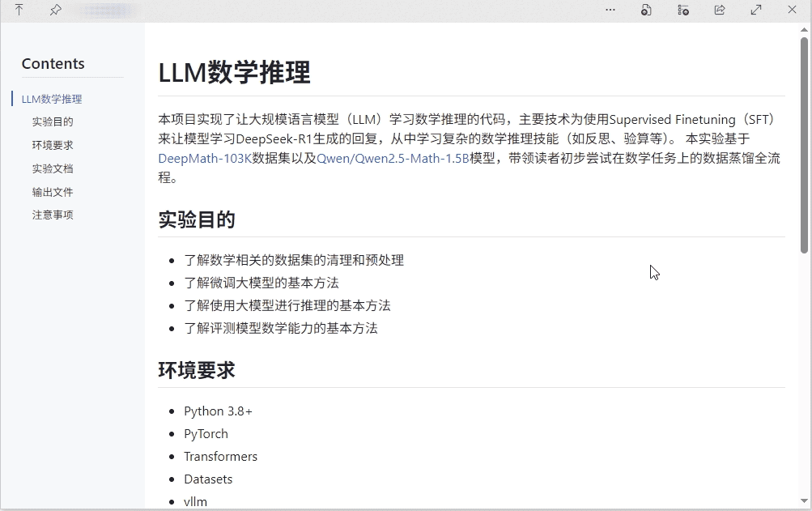Click the scrollbar down arrow

point(804,500)
